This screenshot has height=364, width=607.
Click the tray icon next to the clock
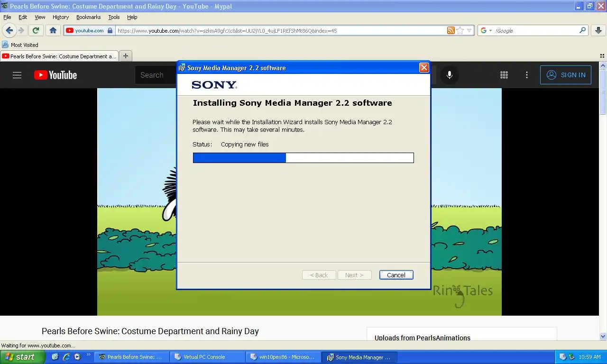(572, 357)
